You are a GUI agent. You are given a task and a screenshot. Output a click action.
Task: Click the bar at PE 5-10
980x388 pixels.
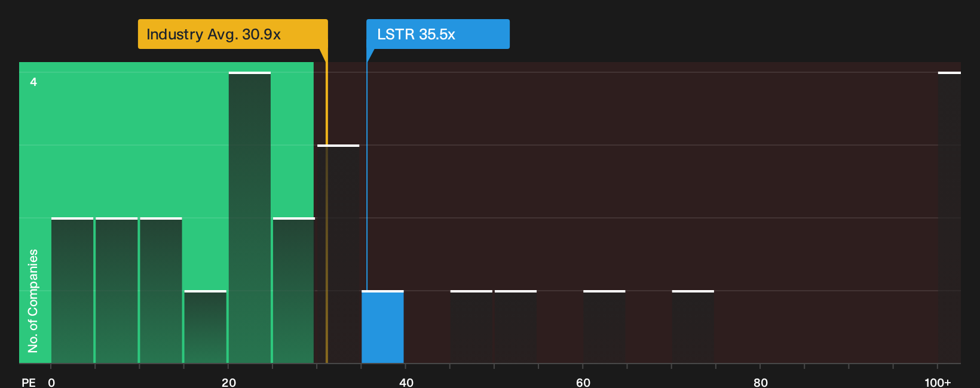pos(117,291)
